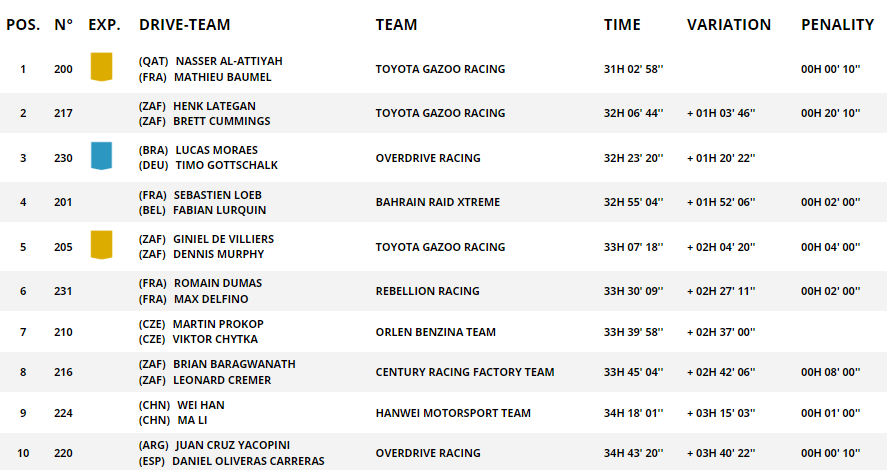The width and height of the screenshot is (887, 470).
Task: Click gold badge next to Nasser Al-Attiyah
Action: pyautogui.click(x=101, y=67)
